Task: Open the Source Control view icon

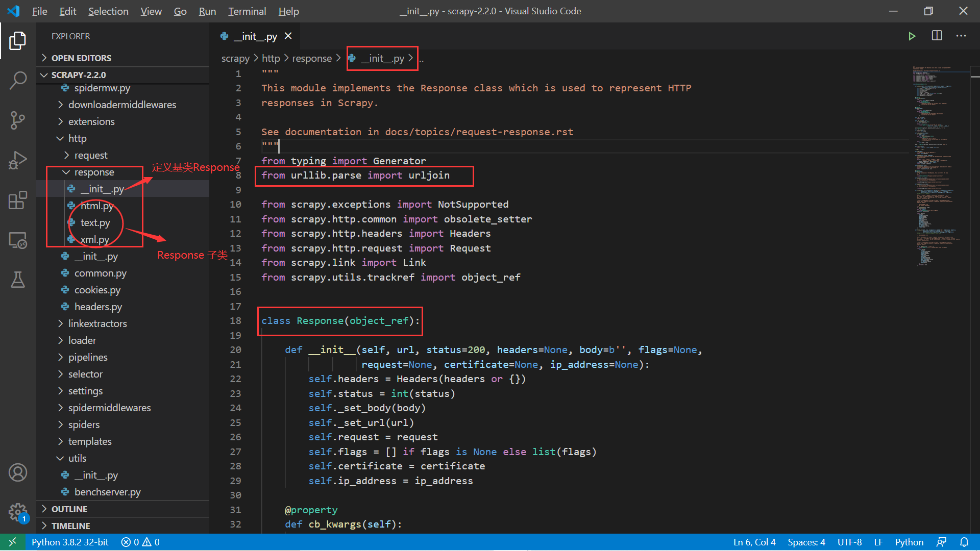Action: pos(18,120)
